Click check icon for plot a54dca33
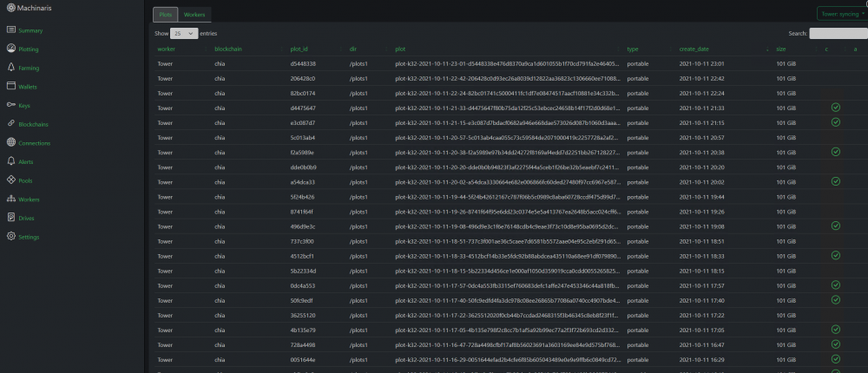The height and width of the screenshot is (373, 868). click(835, 181)
